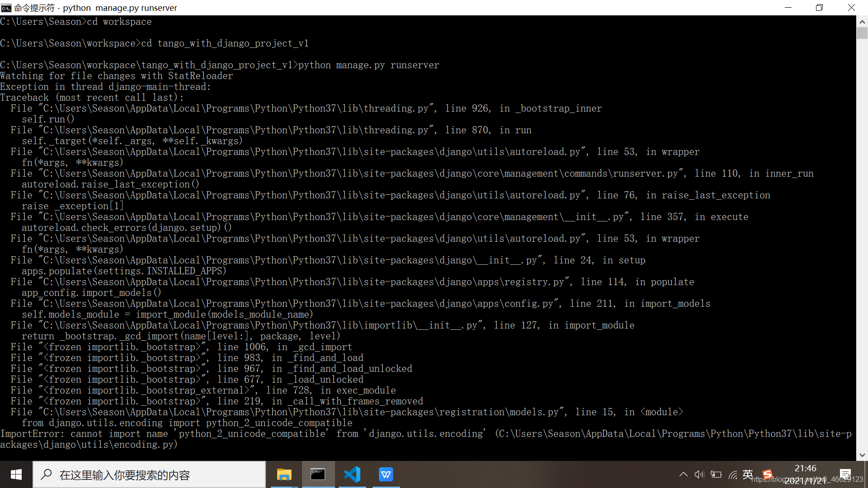Open the Windows Start menu
This screenshot has height=488, width=868.
tap(16, 474)
